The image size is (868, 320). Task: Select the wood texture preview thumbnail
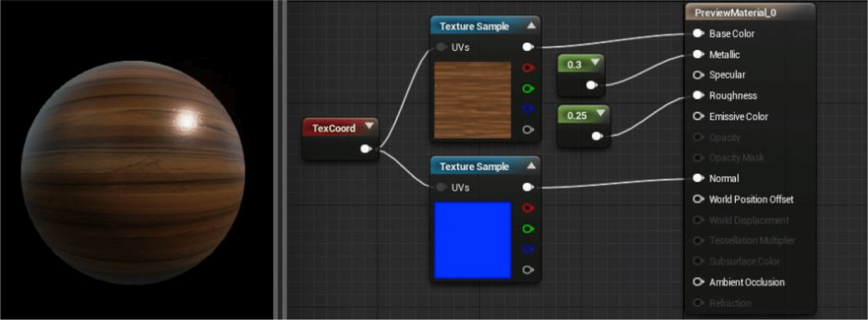click(x=472, y=100)
